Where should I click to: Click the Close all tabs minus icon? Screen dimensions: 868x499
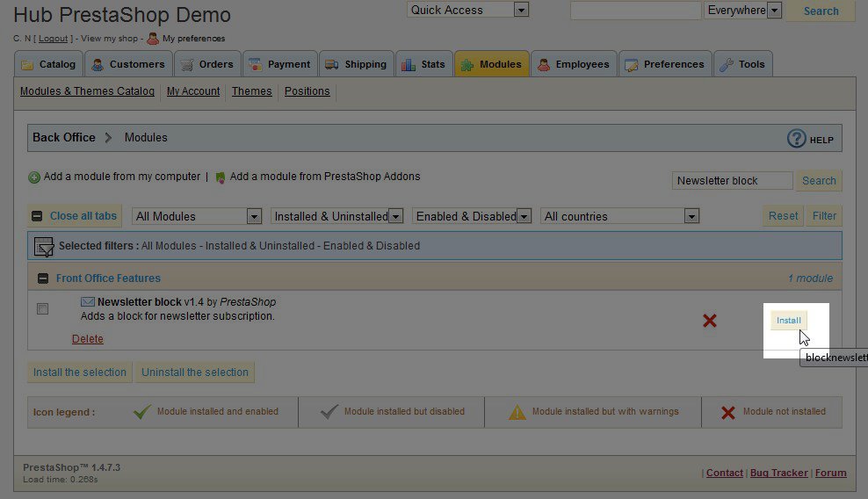[37, 216]
